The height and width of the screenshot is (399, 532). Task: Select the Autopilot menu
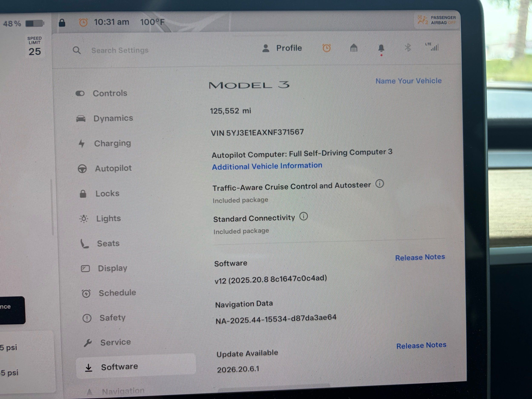coord(113,168)
